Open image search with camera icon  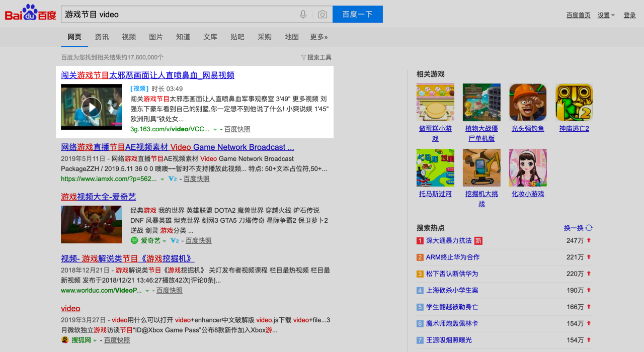[323, 15]
